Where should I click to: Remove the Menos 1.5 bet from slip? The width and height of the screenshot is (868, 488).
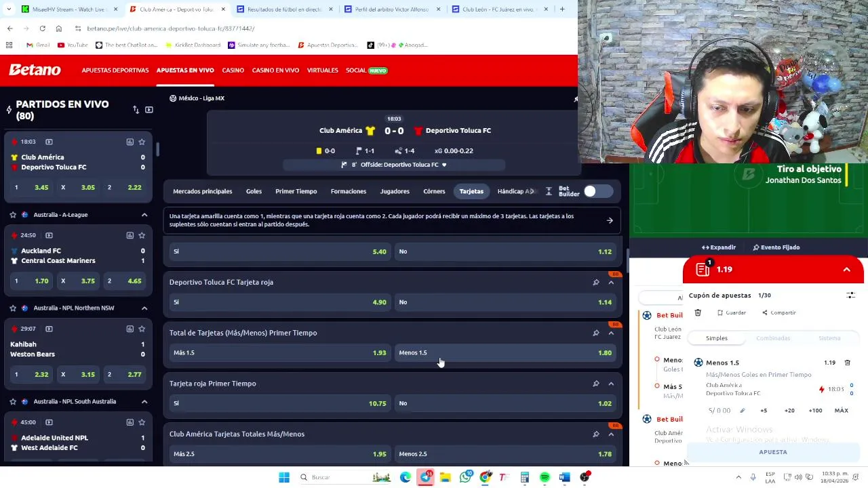coord(847,363)
